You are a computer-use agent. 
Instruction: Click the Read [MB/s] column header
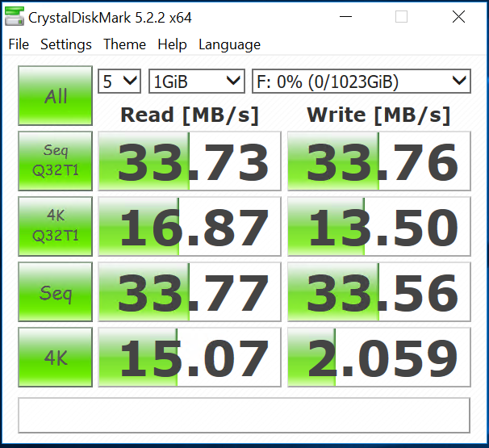[x=190, y=115]
